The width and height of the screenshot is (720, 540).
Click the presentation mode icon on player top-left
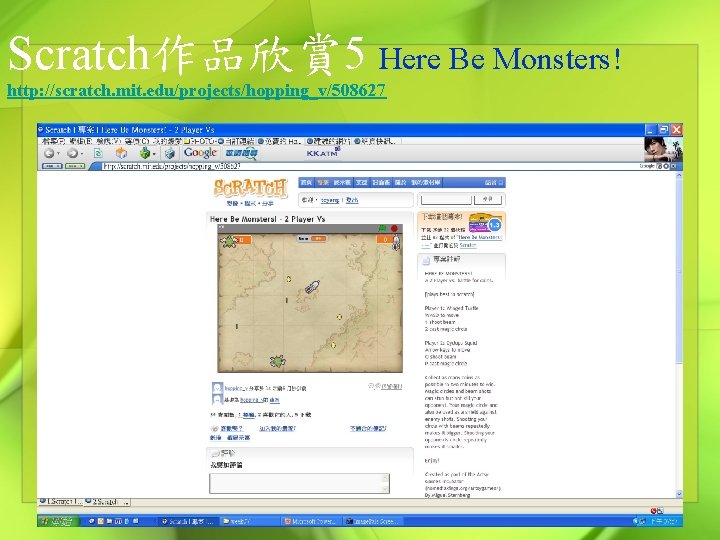point(222,228)
